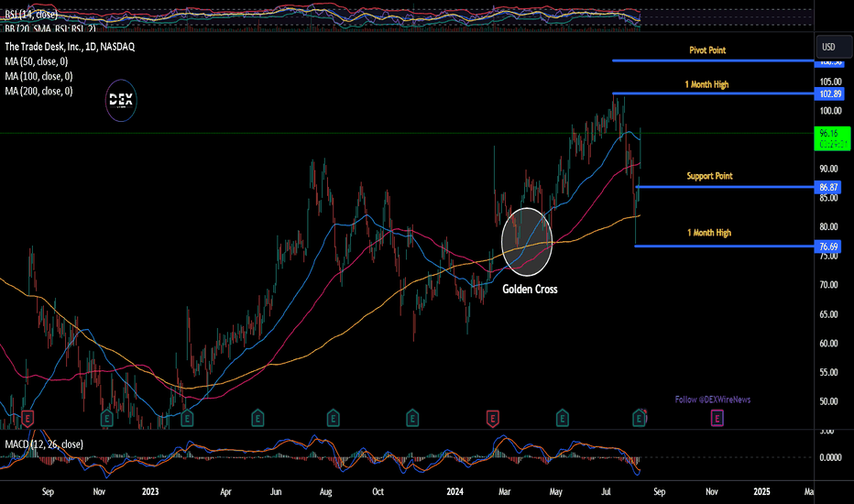Click the green earnings marker near May 2023

click(x=257, y=419)
